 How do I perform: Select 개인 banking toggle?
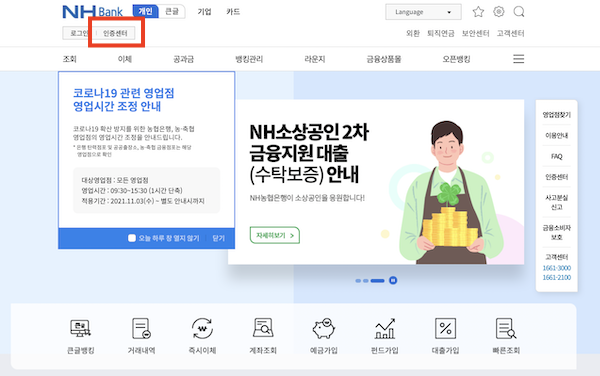coord(145,11)
